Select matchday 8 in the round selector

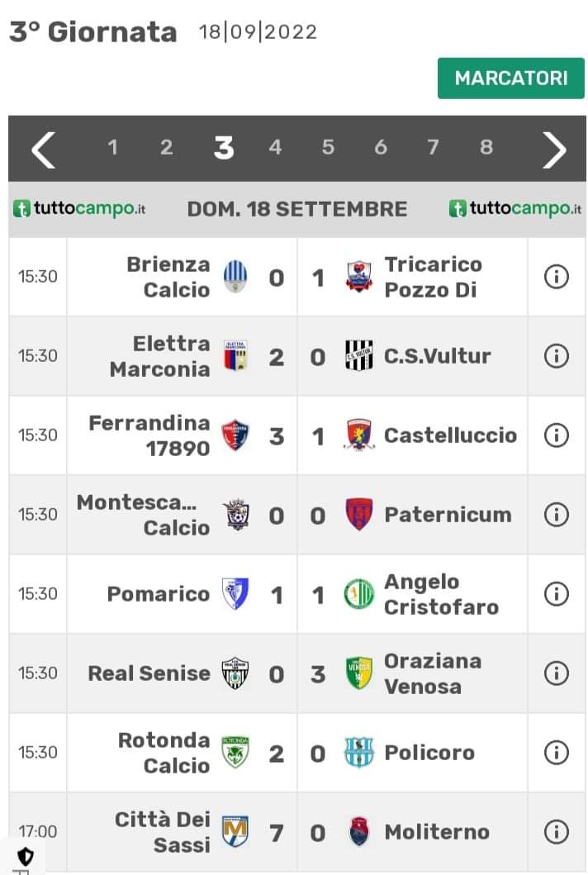tap(486, 147)
